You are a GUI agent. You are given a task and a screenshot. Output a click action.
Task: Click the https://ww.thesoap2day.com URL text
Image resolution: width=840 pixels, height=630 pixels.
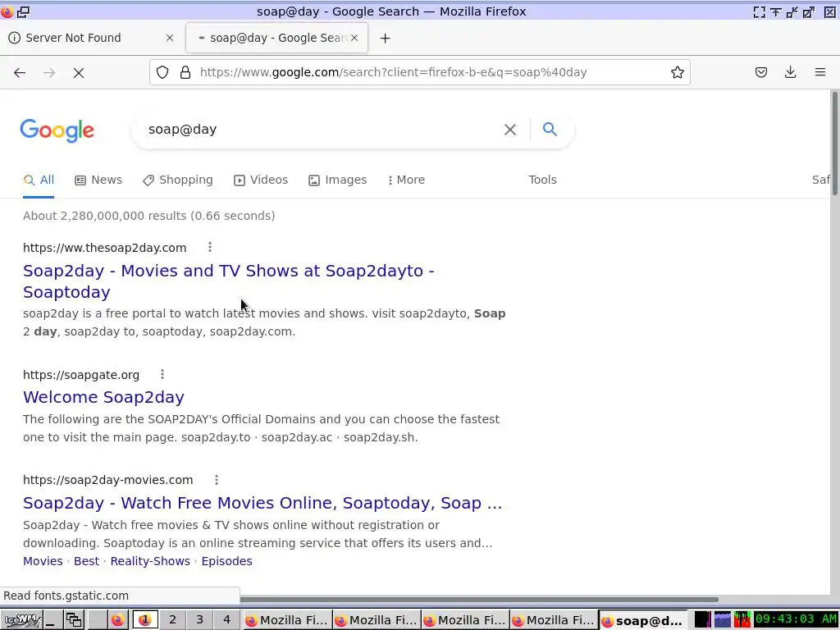tap(104, 248)
